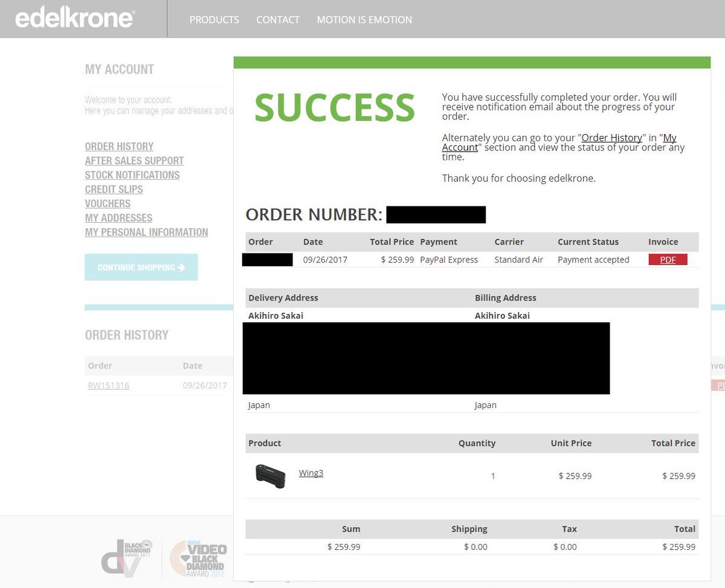Select the "Standard Air" carrier cell
The image size is (725, 588).
pos(518,260)
